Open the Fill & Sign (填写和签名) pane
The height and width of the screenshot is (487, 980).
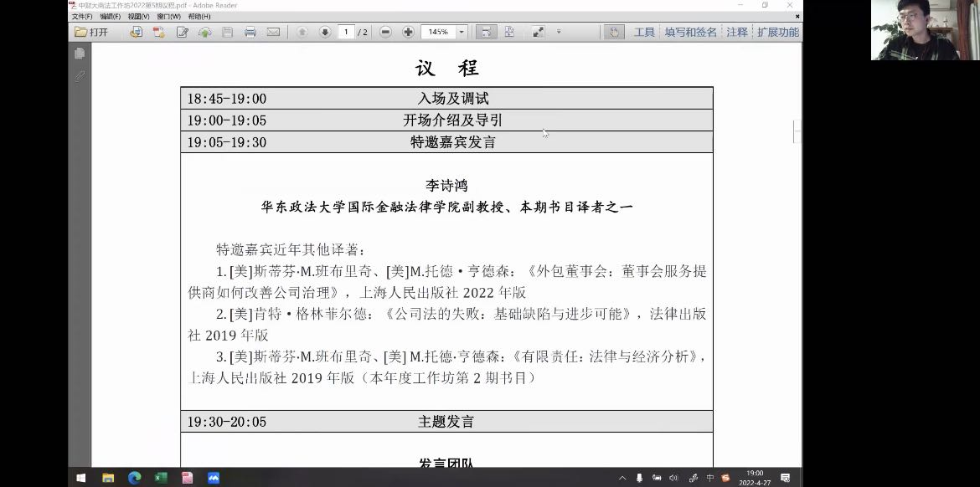pos(690,32)
